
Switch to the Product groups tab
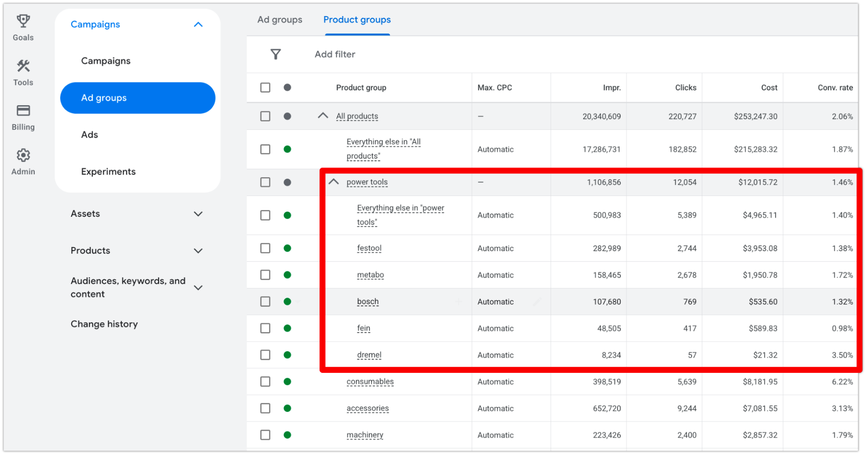[x=357, y=20]
